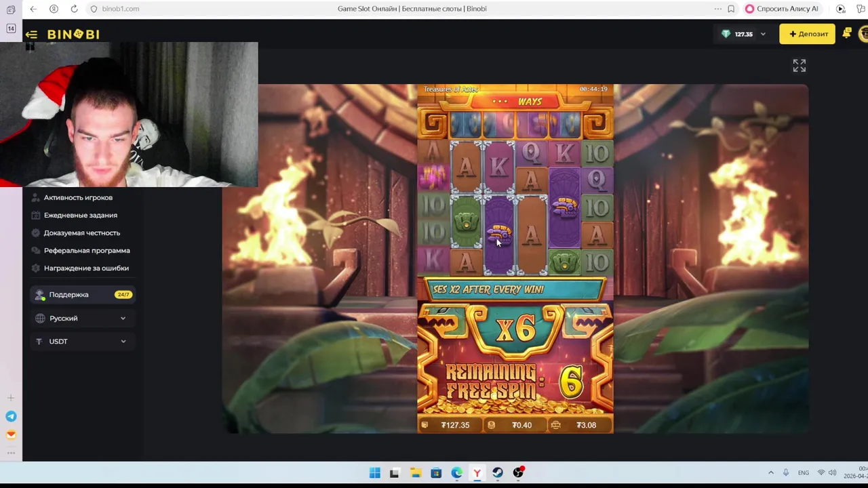The width and height of the screenshot is (868, 488).
Task: Open the notifications bell icon
Action: (847, 33)
